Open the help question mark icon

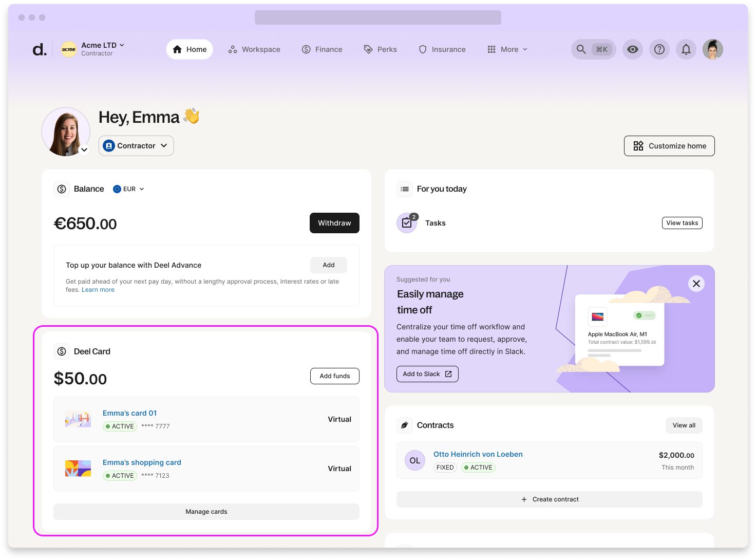pos(659,49)
